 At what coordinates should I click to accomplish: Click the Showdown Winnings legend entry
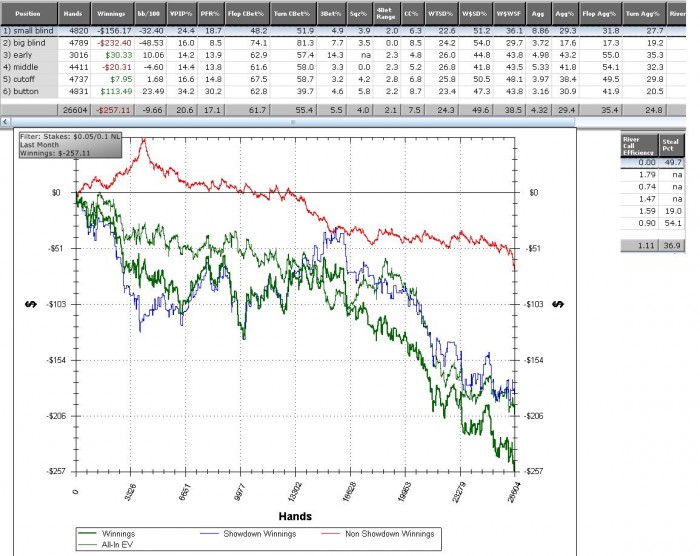(x=248, y=534)
